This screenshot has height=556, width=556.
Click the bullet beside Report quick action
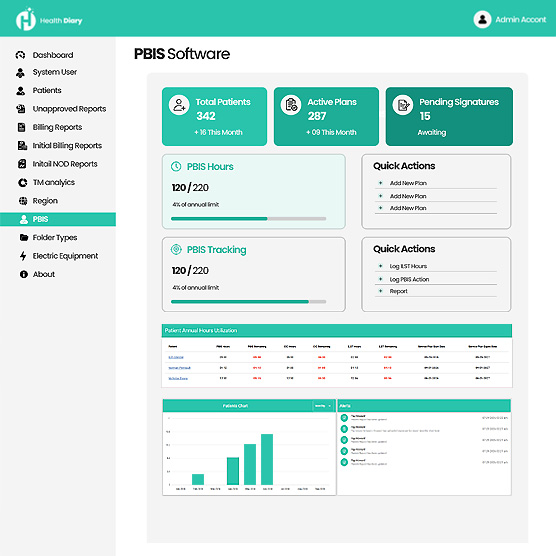(380, 291)
